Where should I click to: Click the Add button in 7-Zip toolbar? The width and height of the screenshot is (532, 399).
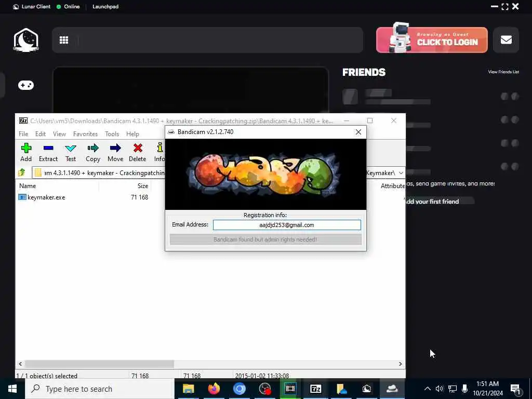[x=26, y=152]
